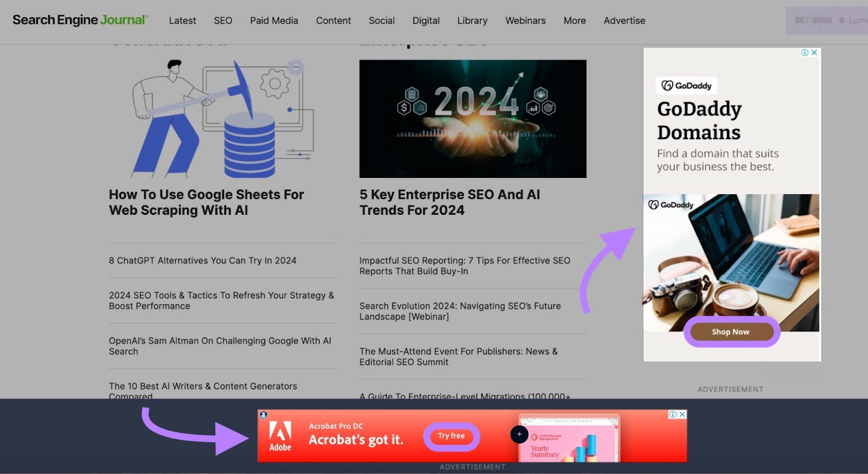868x474 pixels.
Task: Click the privacy shield icon on Adobe ad
Action: [x=264, y=415]
